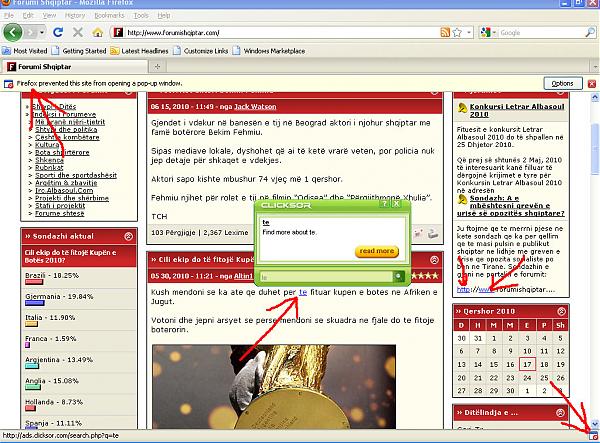Open Forume shtesë link

click(59, 213)
